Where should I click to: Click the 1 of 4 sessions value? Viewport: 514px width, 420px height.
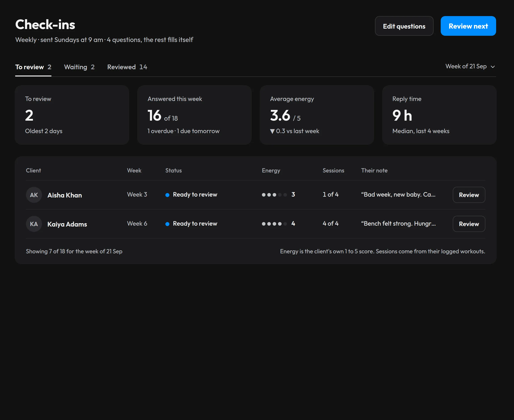pyautogui.click(x=331, y=195)
